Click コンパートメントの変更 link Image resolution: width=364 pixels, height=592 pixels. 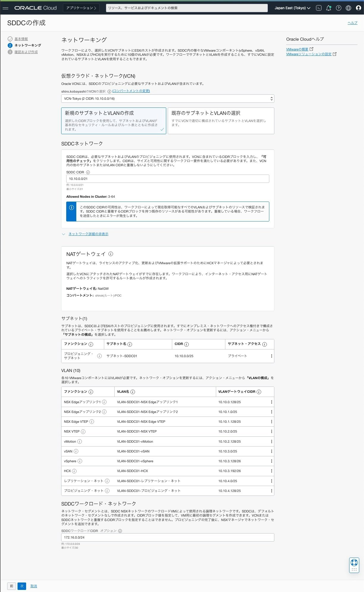[131, 91]
